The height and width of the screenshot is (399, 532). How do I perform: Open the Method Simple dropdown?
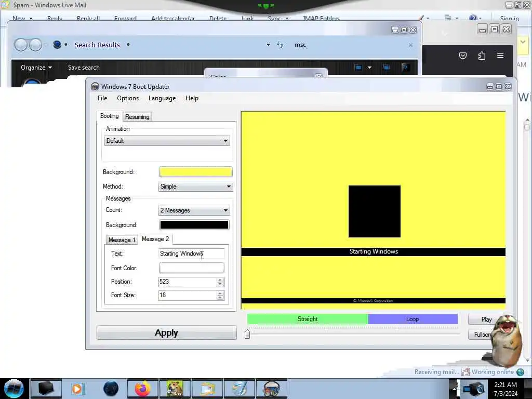pos(195,187)
